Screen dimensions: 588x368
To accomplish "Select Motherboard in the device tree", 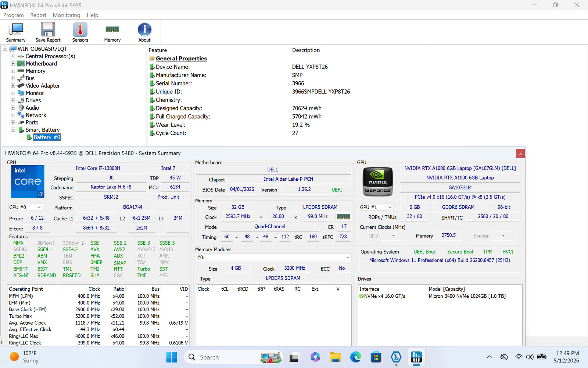I will coord(41,64).
